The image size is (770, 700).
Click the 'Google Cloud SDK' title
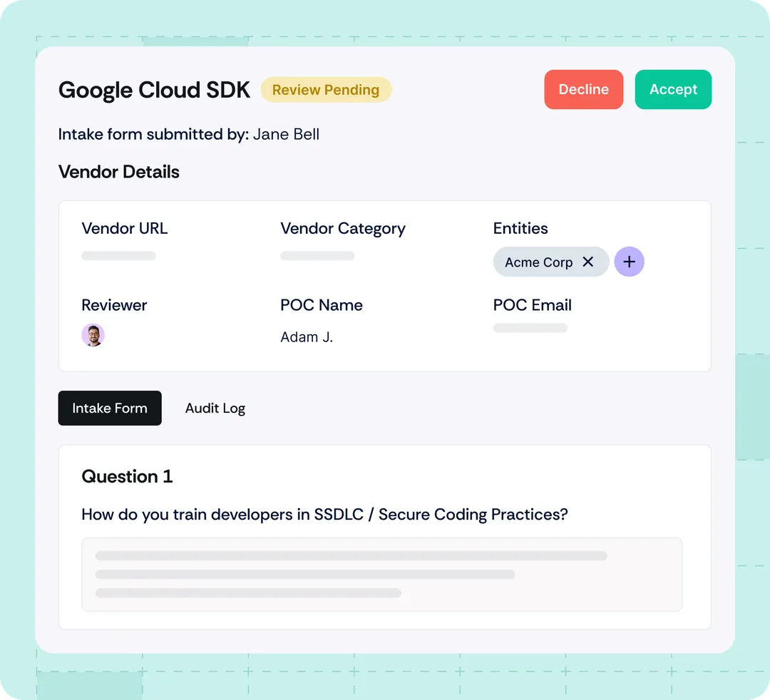[154, 91]
